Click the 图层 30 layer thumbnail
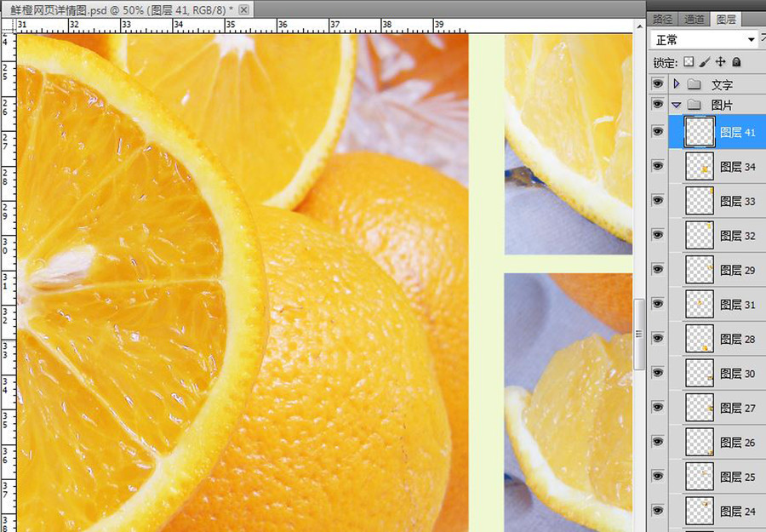Screen dimensions: 766x532 pyautogui.click(x=700, y=373)
